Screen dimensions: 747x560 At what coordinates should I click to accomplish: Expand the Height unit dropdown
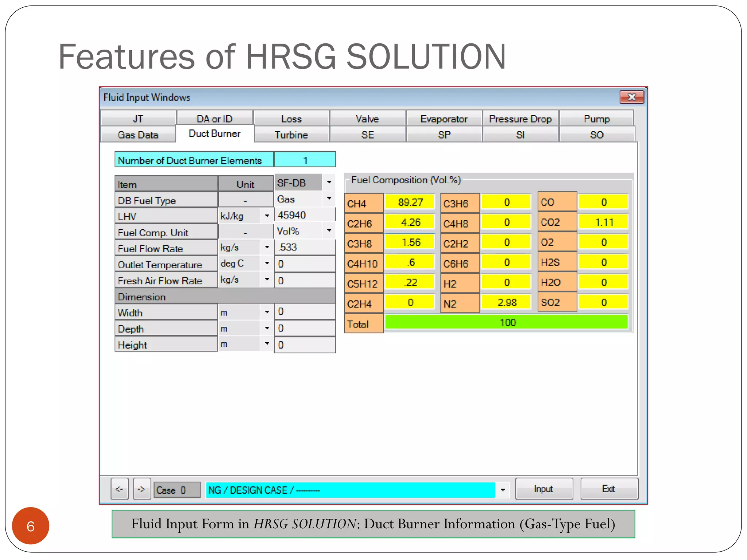coord(267,344)
